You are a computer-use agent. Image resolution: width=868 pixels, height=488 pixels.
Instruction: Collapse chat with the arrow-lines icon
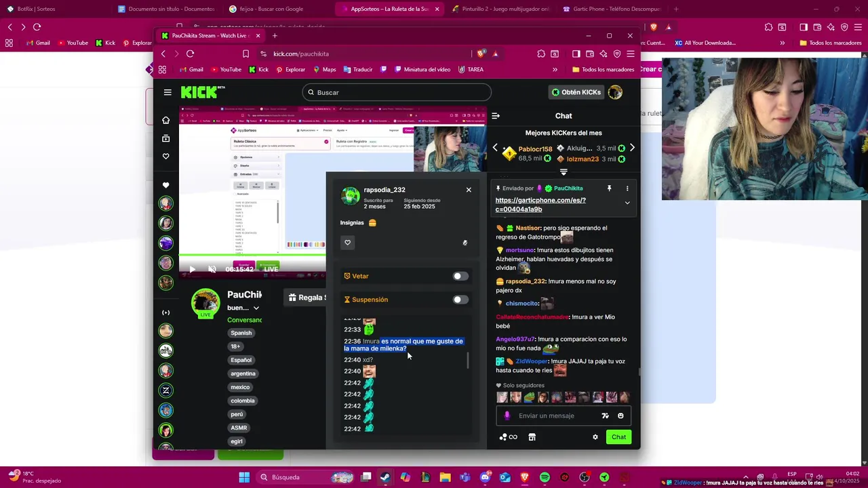click(x=496, y=116)
